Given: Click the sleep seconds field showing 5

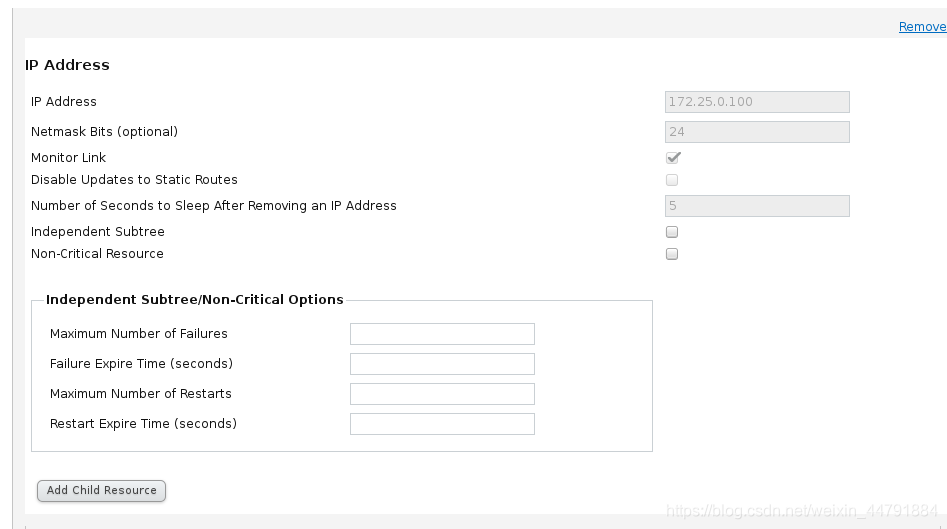Looking at the screenshot, I should coord(757,206).
